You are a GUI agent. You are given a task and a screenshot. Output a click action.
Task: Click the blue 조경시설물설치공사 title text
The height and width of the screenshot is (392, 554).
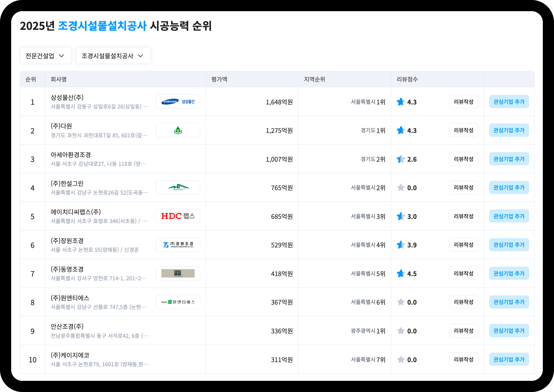(102, 26)
